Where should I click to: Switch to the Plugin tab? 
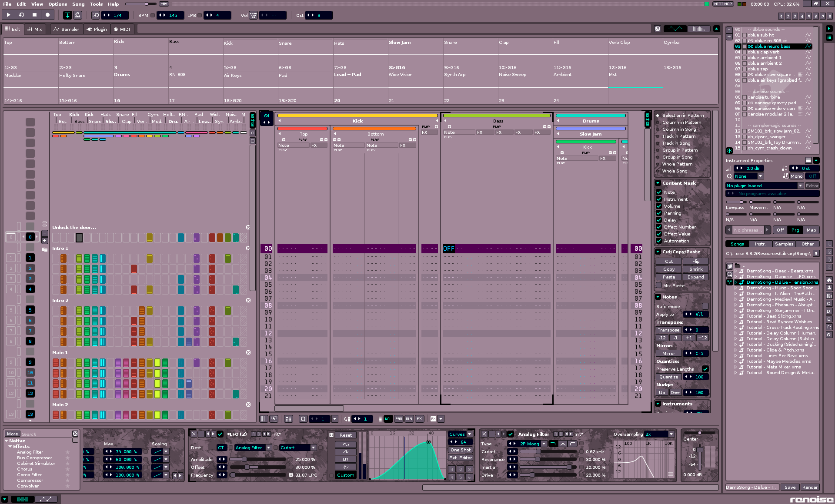pyautogui.click(x=97, y=29)
